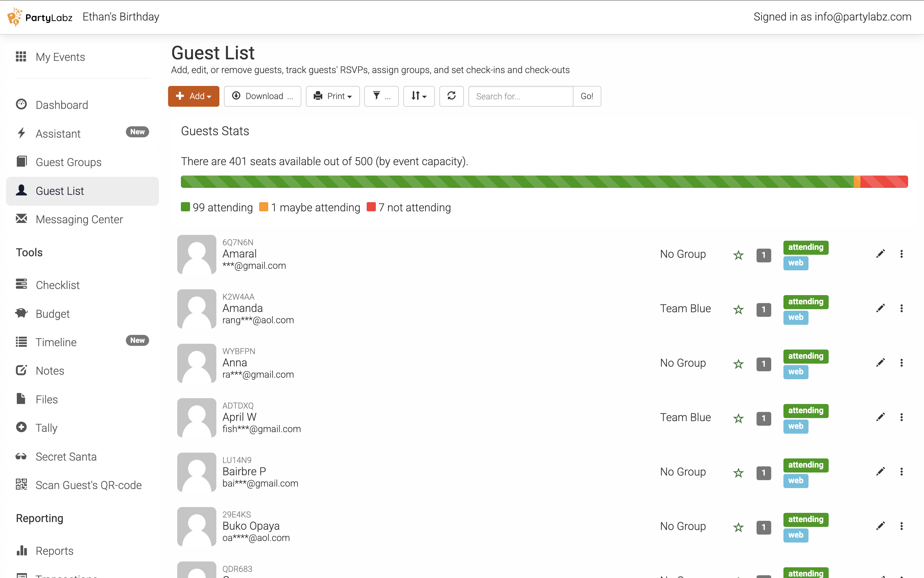The height and width of the screenshot is (578, 924).
Task: Click the web badge for Bairbre P
Action: tap(796, 480)
